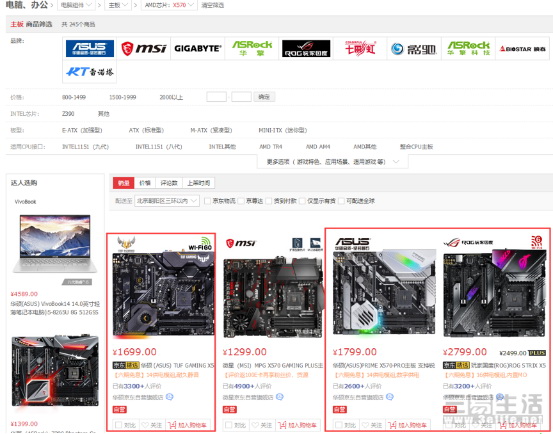Select price range 1500-1999
The image size is (553, 434).
(x=122, y=97)
